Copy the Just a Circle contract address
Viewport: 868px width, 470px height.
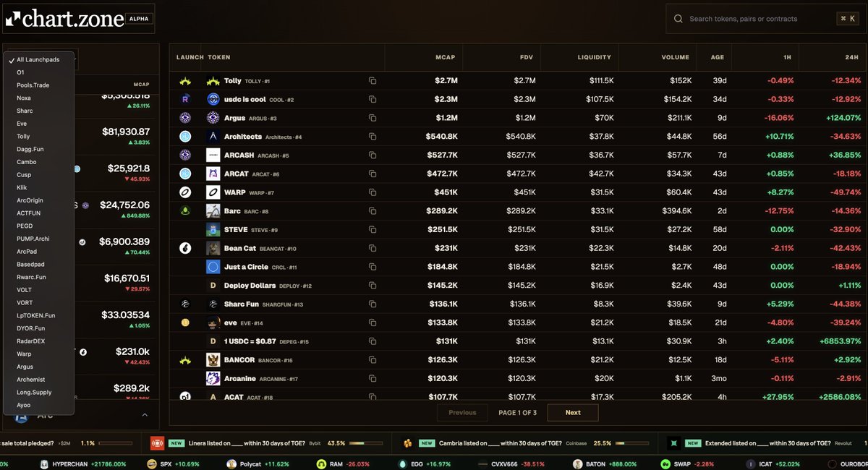[373, 267]
